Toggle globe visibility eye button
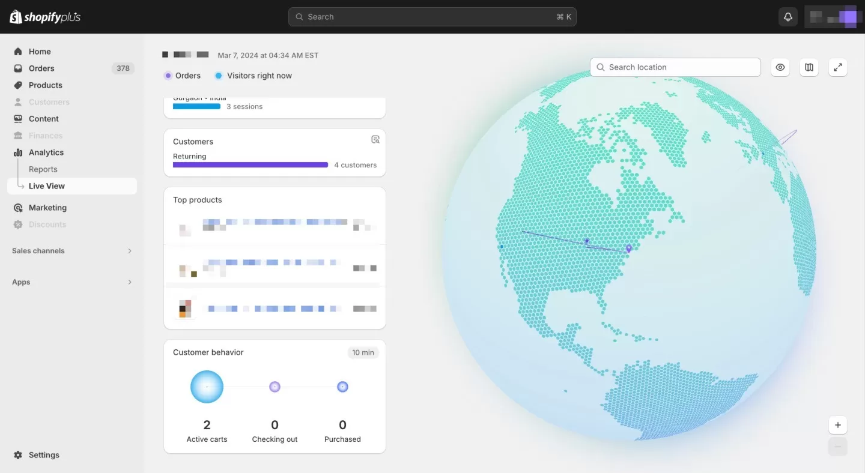 [780, 67]
